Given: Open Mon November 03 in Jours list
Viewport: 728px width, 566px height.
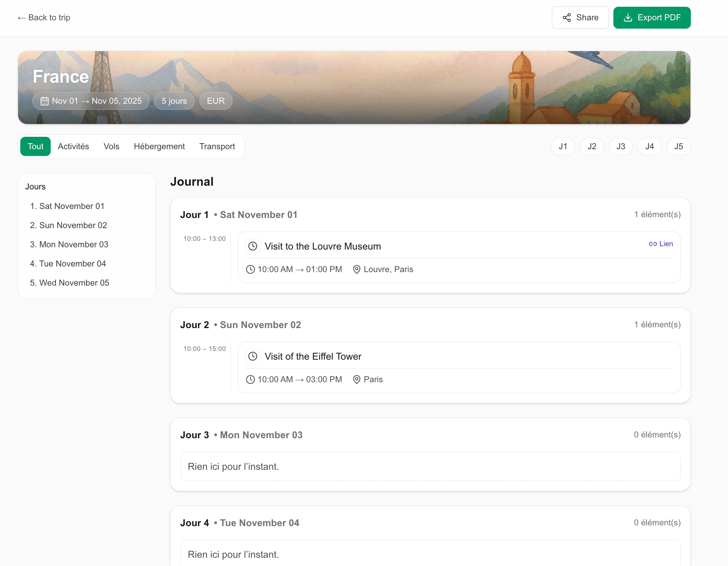Looking at the screenshot, I should point(74,245).
